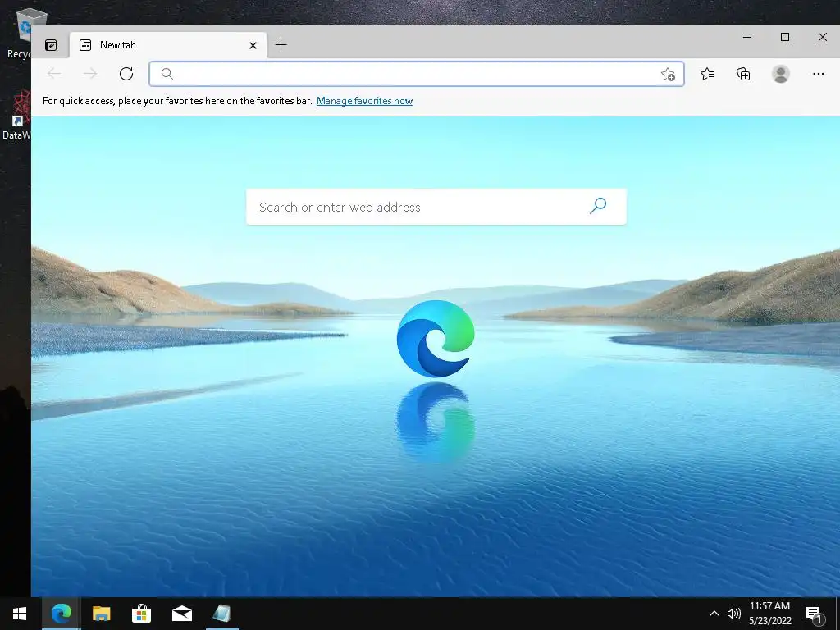Open the notepad-like app in taskbar
Image resolution: width=840 pixels, height=630 pixels.
(x=221, y=614)
